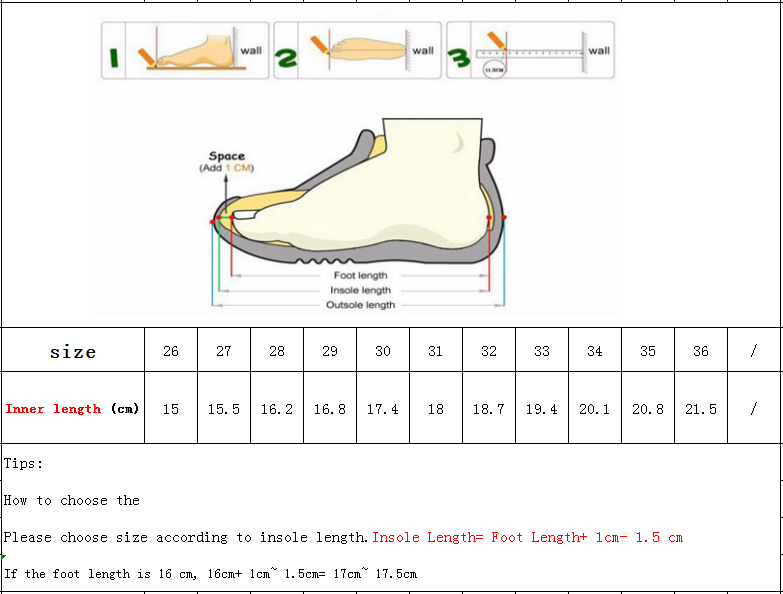Click the step 2 top-view foot illustration
Screen dimensions: 783x594
[367, 50]
